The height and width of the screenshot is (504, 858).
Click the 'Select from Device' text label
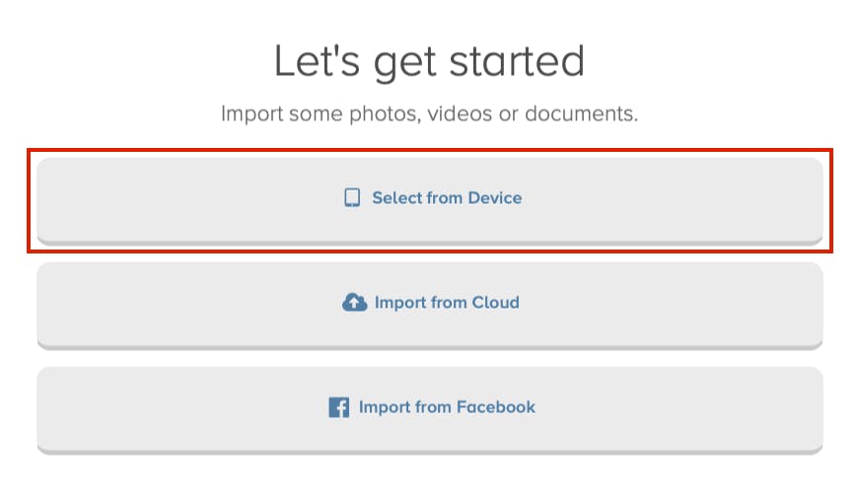[x=447, y=197]
